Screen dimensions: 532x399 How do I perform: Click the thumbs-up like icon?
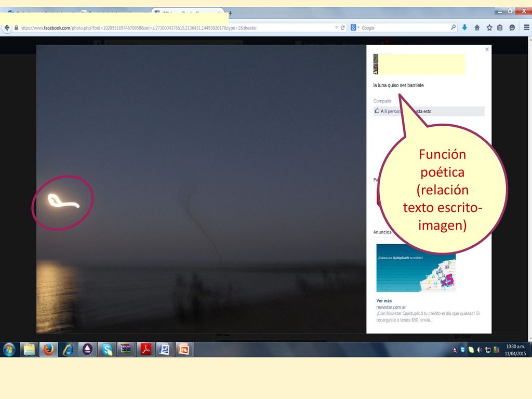pos(377,111)
